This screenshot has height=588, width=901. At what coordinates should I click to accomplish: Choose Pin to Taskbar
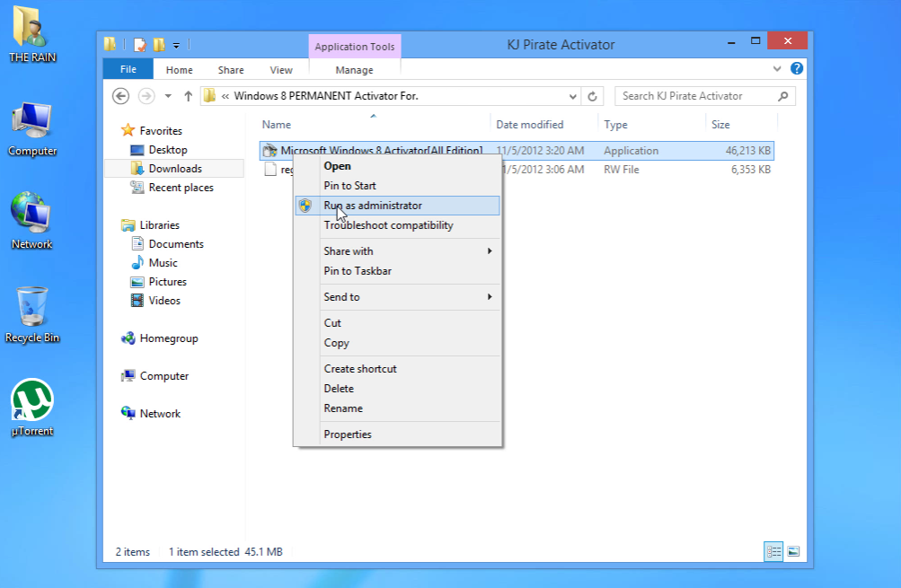click(398, 271)
